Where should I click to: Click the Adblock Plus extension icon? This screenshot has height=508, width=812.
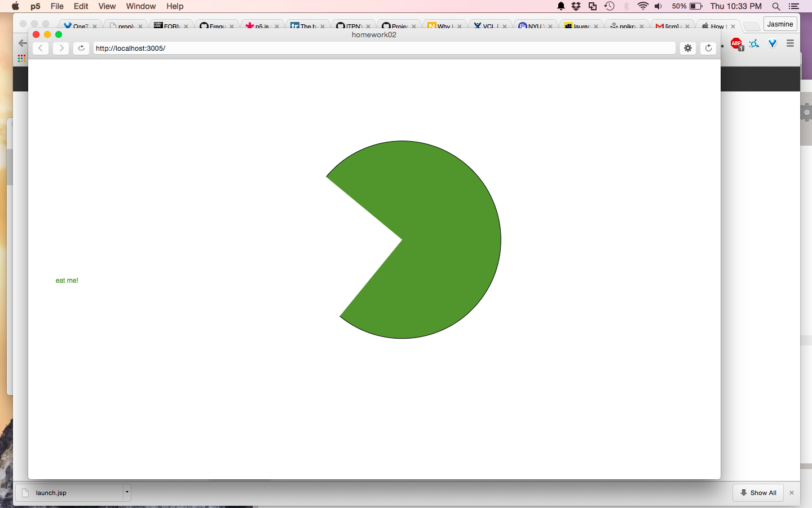[x=736, y=44]
